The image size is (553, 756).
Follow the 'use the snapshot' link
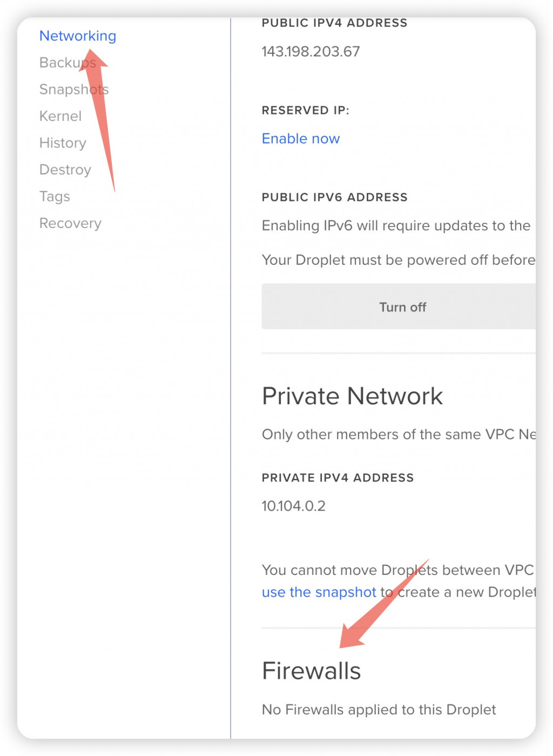[319, 592]
